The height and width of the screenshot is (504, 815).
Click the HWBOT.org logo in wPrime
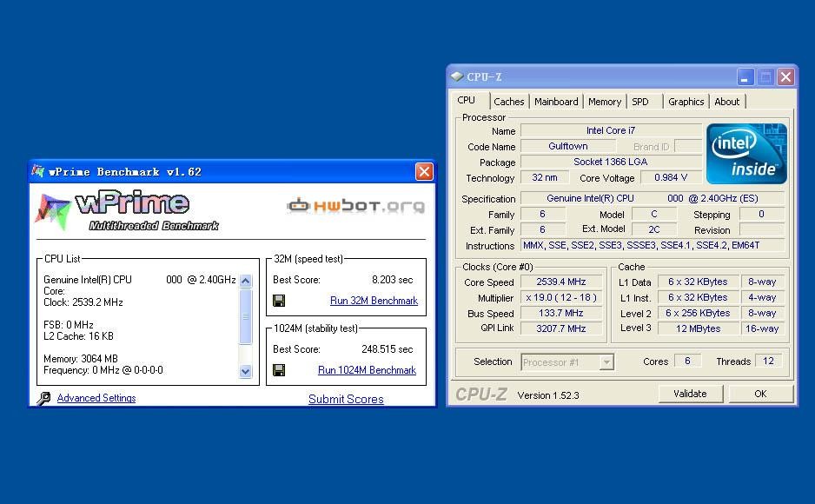point(356,206)
